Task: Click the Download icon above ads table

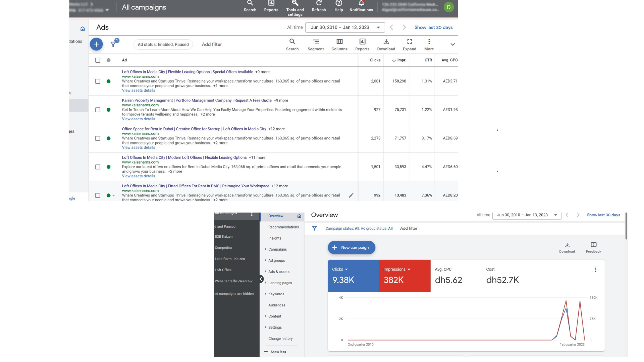Action: [386, 42]
